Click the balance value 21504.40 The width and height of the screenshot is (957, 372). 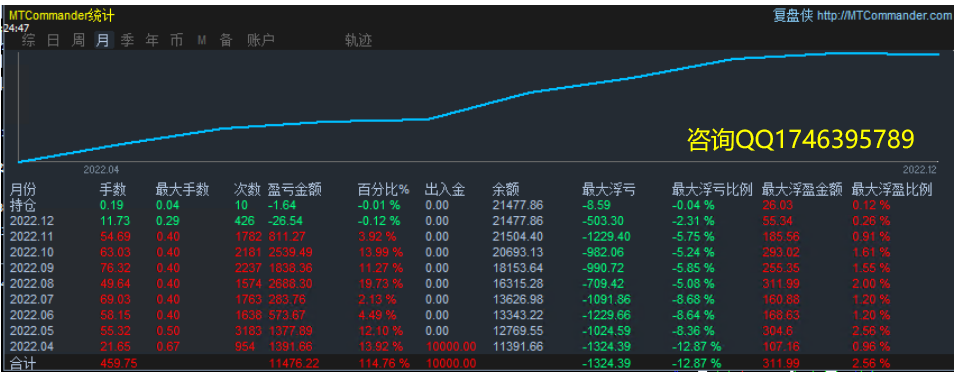coord(518,236)
